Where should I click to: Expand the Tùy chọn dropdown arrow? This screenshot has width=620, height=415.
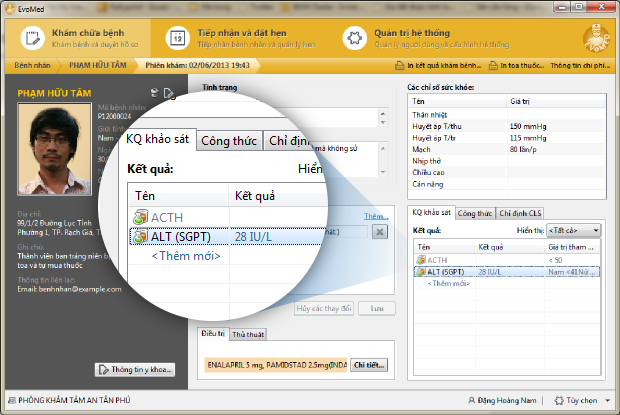(608, 401)
